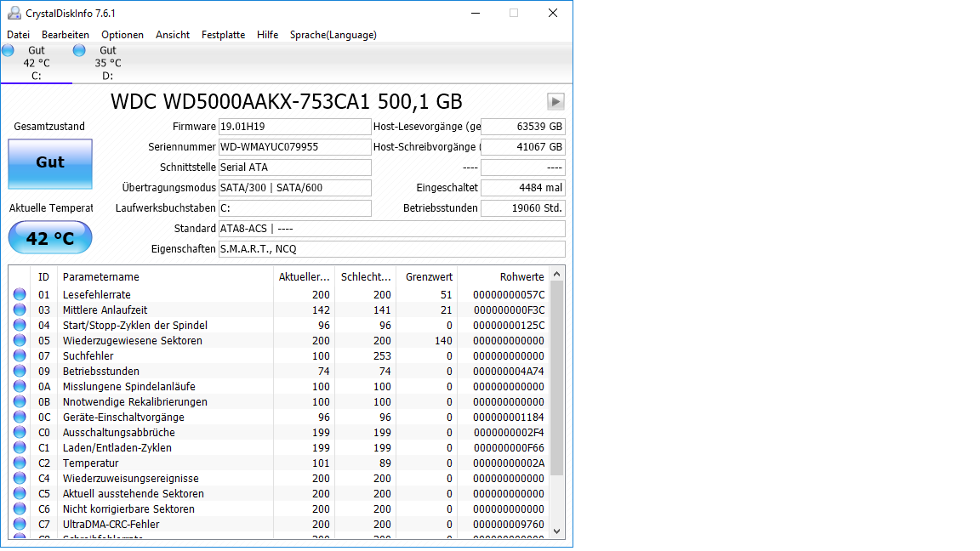Click scrollbar down arrow in SMART list
Screen dimensions: 980x551
pos(557,531)
